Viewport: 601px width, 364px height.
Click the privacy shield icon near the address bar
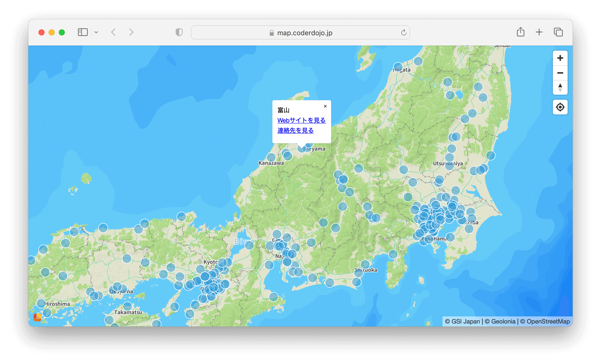click(179, 32)
